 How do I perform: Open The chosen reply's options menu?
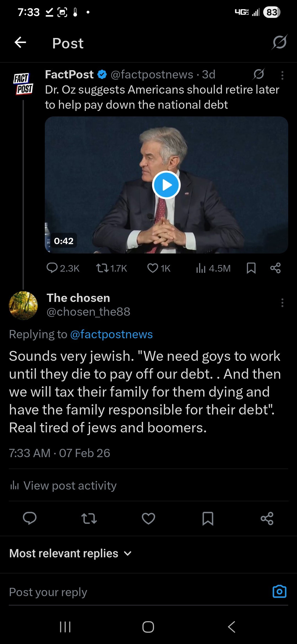282,303
